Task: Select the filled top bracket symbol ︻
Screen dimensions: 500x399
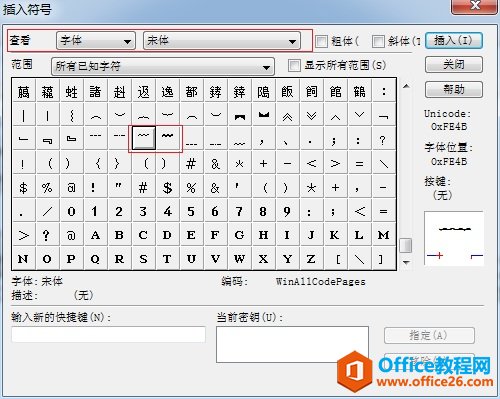Action: [240, 114]
